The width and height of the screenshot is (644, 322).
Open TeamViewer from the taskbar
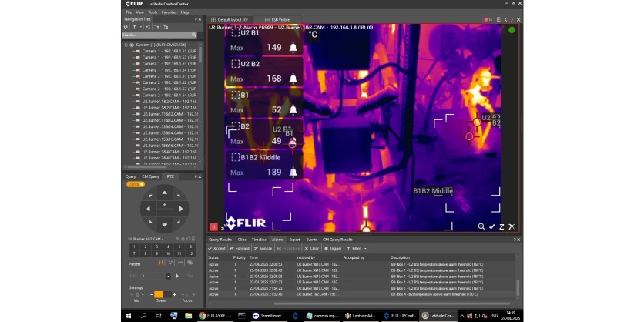point(267,316)
